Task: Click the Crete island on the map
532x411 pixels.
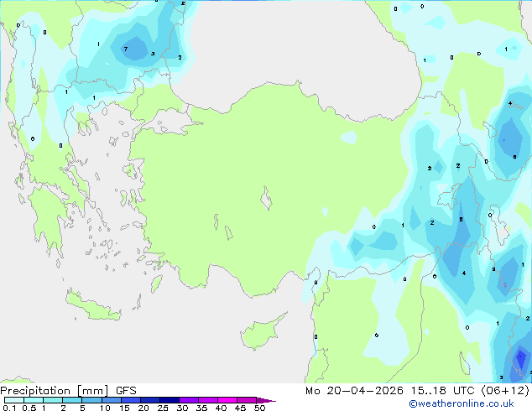Action: [91, 306]
